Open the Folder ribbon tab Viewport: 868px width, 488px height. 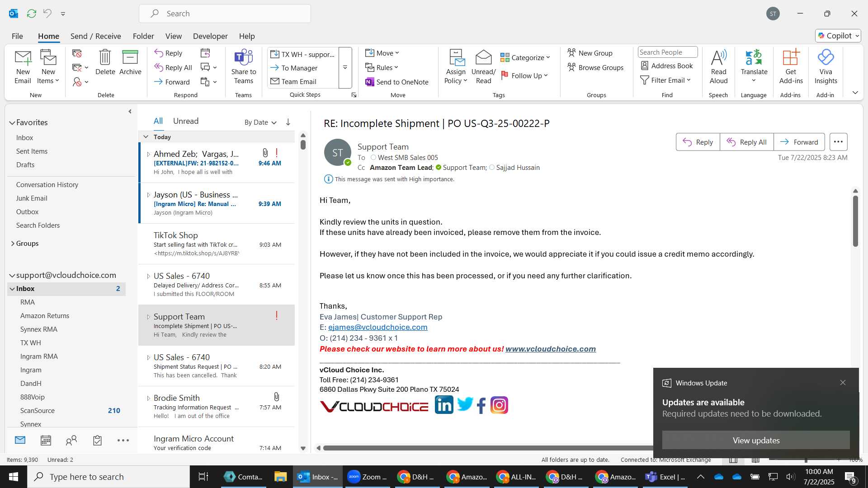[143, 36]
